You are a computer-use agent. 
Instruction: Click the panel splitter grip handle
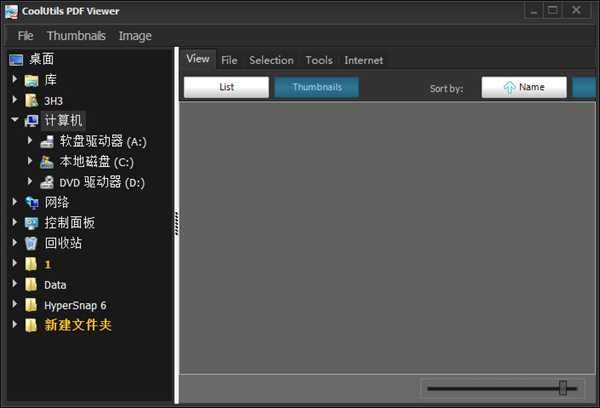point(176,223)
